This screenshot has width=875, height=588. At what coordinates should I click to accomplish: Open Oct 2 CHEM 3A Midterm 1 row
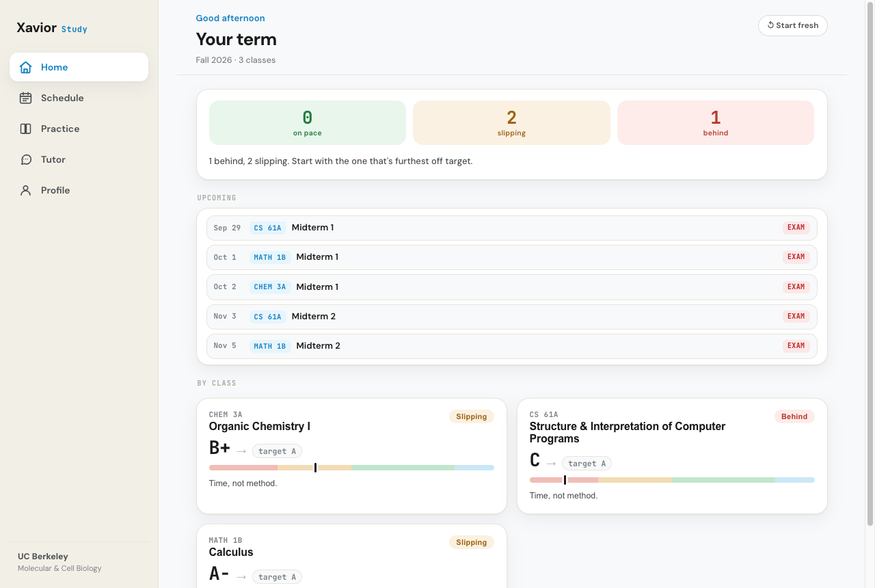click(x=512, y=286)
